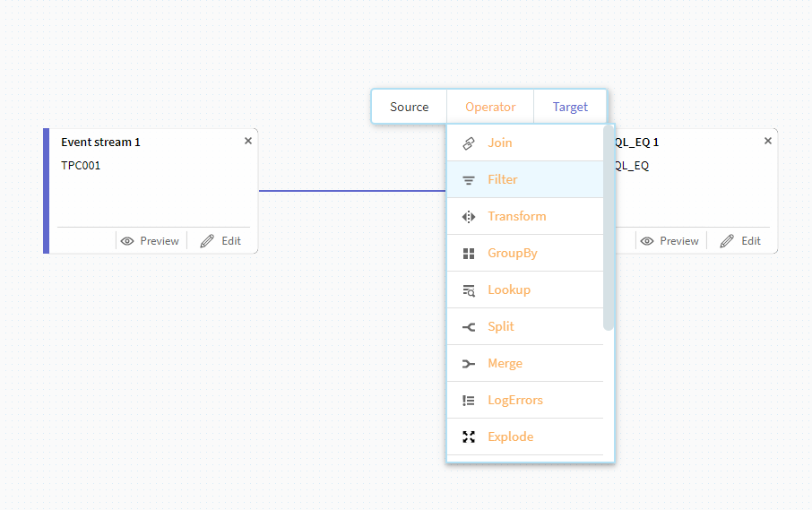Viewport: 812px width, 510px height.
Task: Preview the Event stream 1 node
Action: pos(151,241)
